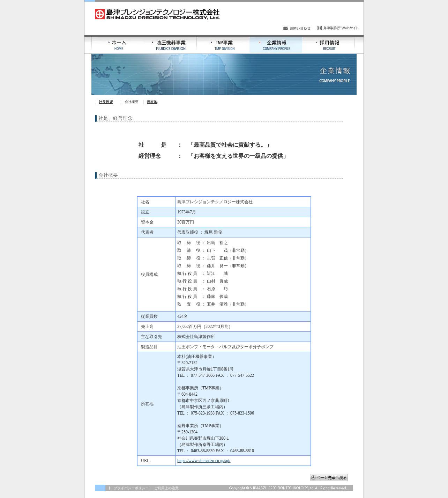Click the address 滋賀県大津市月輪1丁目8番1号

[x=206, y=369]
